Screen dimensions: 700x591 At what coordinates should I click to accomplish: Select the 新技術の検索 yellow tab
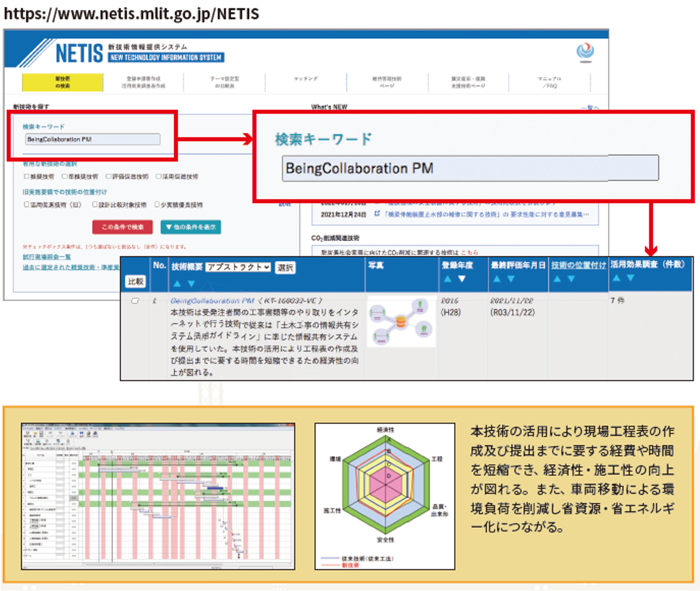pos(62,82)
